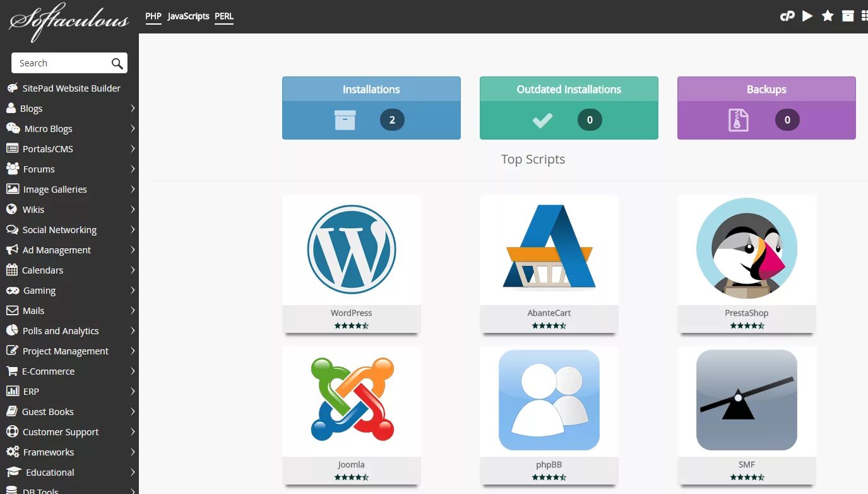Expand the Customer Support chevron
This screenshot has height=494, width=868.
(x=133, y=431)
